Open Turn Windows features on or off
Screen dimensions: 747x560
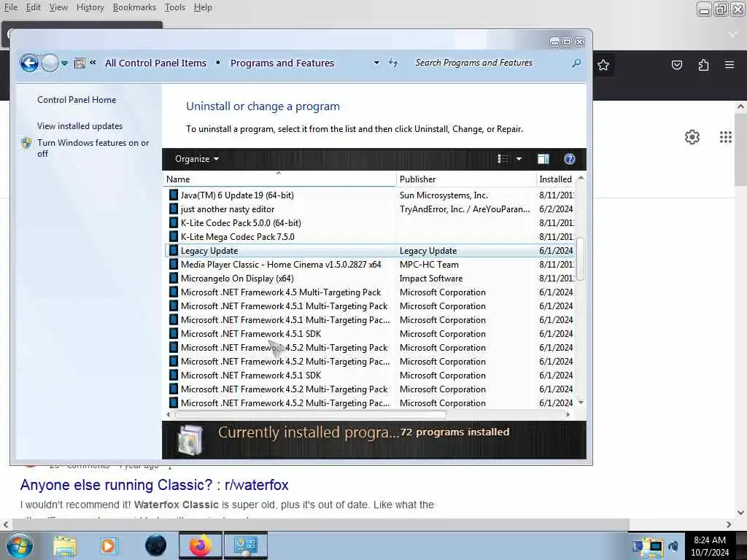click(93, 148)
